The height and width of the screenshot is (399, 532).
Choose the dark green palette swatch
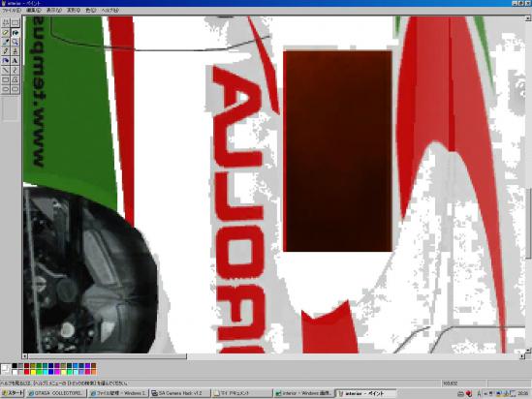tap(39, 365)
